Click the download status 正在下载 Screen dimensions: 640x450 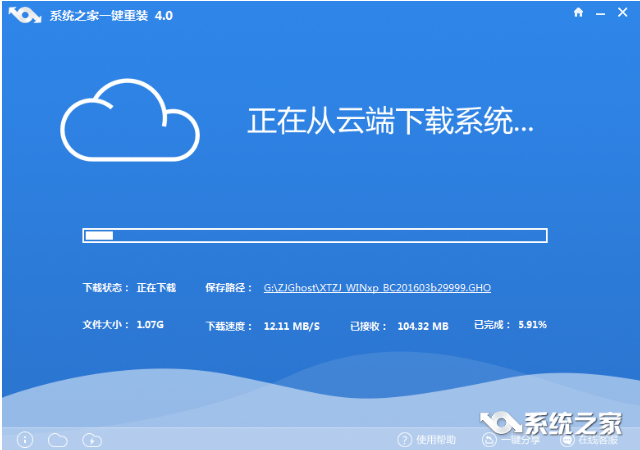tap(156, 288)
